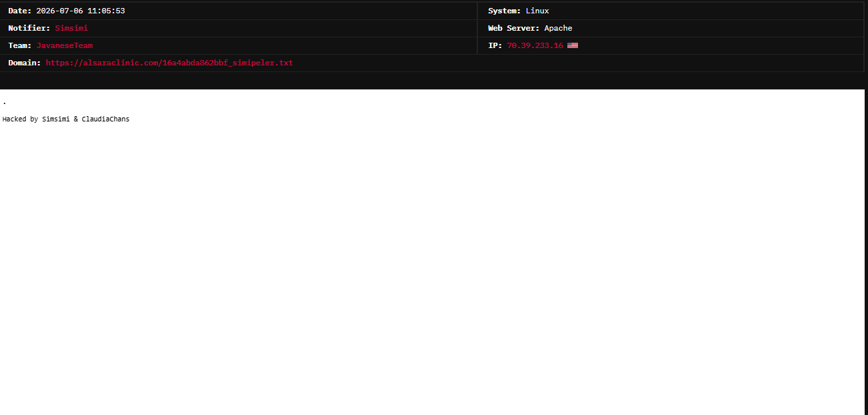Click the mirror frame's right-side scrollbar
The height and width of the screenshot is (415, 868).
pyautogui.click(x=866, y=252)
